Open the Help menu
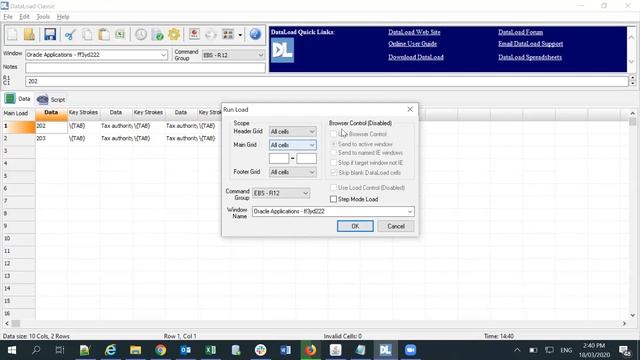The height and width of the screenshot is (360, 640). [63, 17]
